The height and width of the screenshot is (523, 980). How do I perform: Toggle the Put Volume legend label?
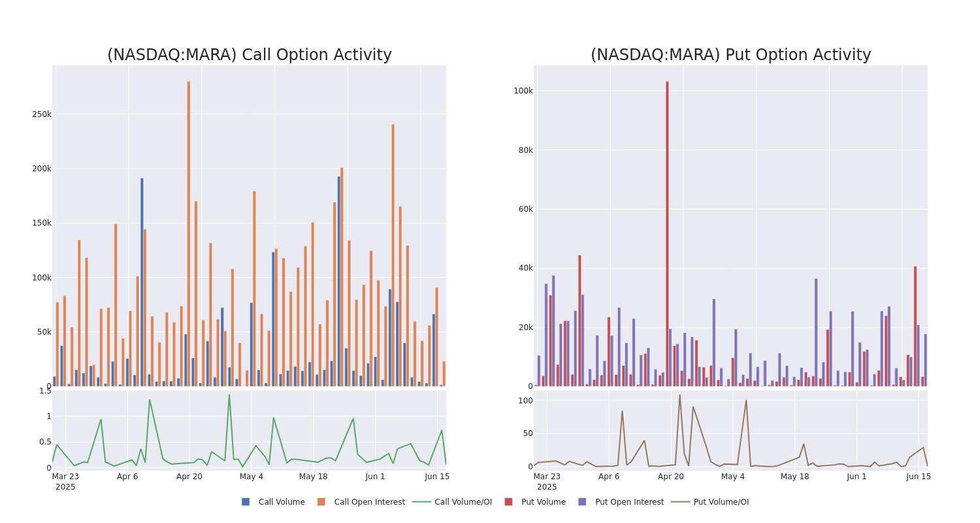[544, 502]
